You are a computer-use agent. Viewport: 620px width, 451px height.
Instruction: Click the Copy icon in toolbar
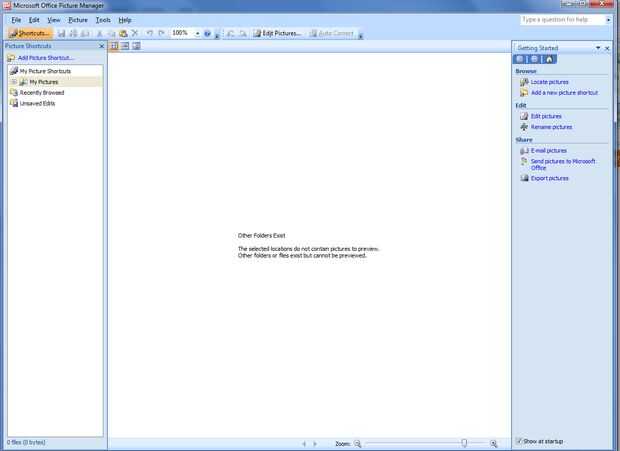(x=112, y=34)
